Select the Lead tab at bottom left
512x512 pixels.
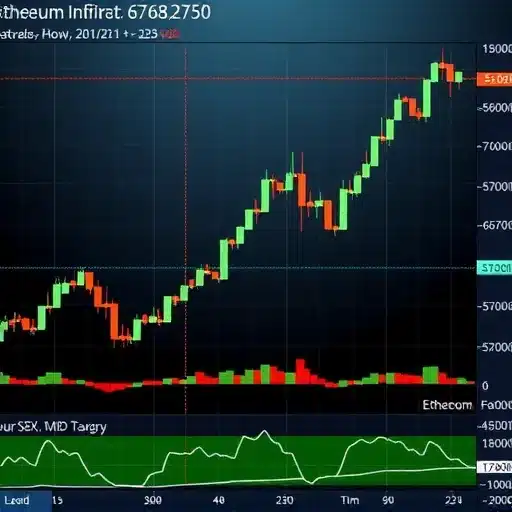(26, 501)
